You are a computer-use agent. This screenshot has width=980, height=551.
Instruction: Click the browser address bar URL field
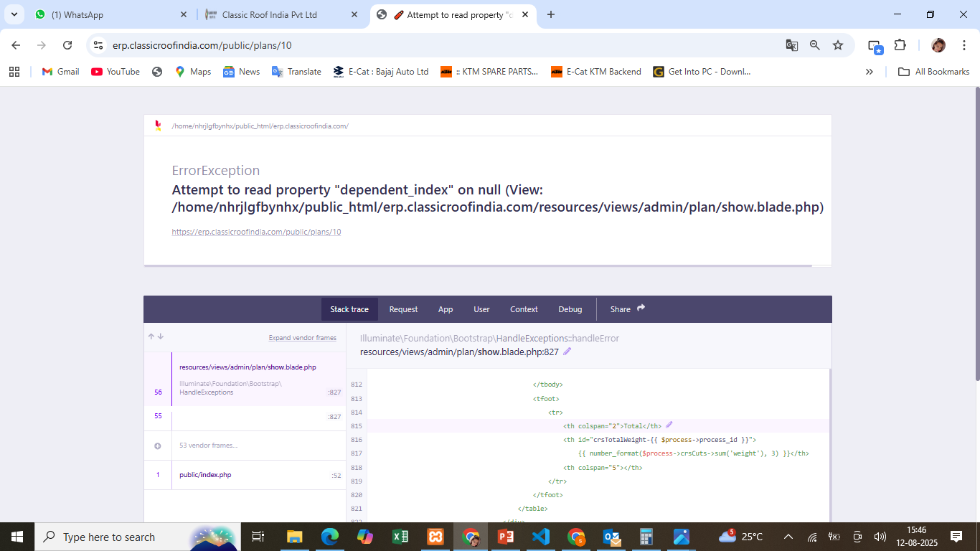430,45
